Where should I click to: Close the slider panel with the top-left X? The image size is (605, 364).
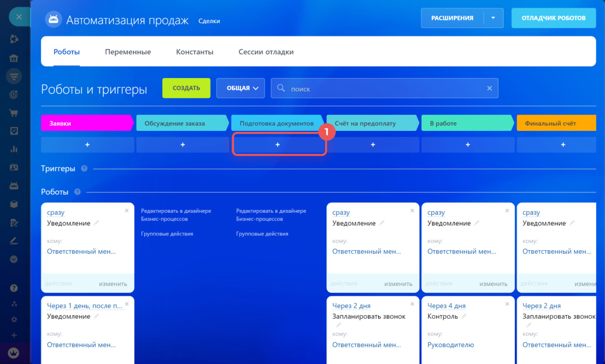pyautogui.click(x=19, y=17)
